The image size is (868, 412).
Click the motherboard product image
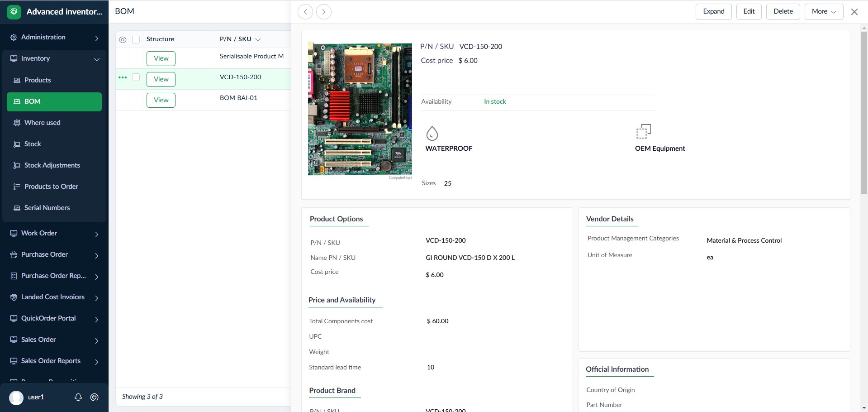(360, 109)
